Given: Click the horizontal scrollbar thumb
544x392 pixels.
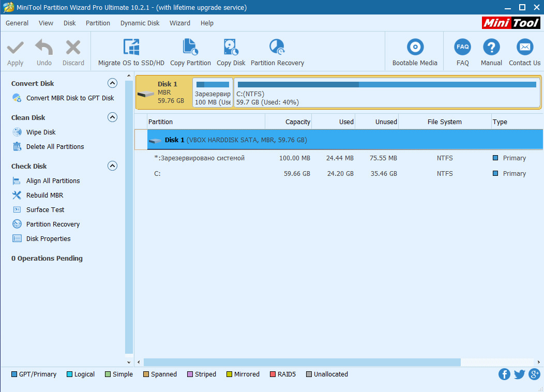Looking at the screenshot, I should [x=302, y=362].
